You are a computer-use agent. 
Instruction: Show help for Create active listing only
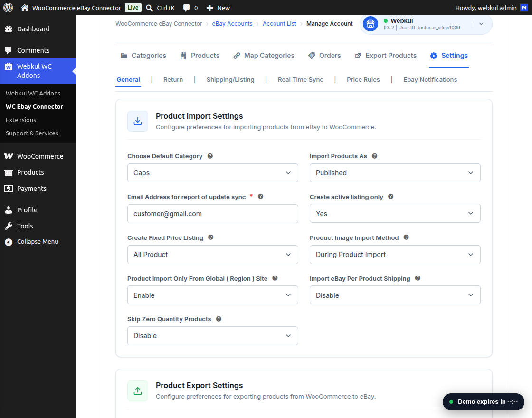coord(390,197)
